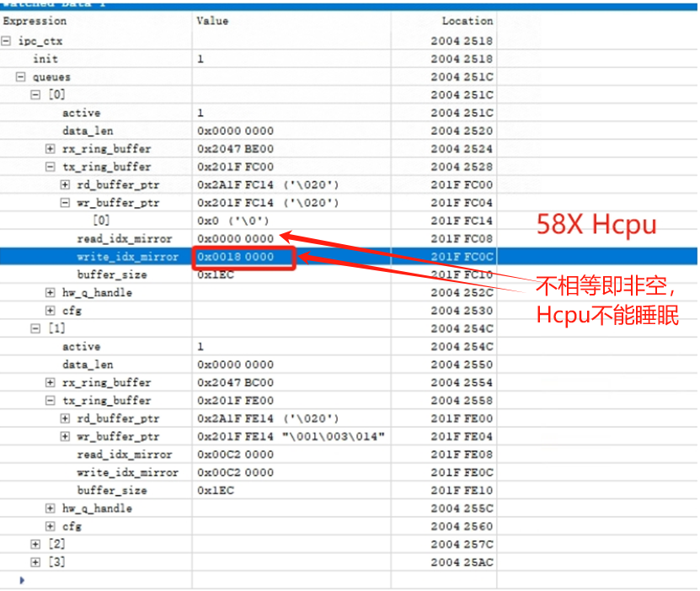700x591 pixels.
Task: Expand hw_q_handle at location 2004 252C
Action: [51, 292]
